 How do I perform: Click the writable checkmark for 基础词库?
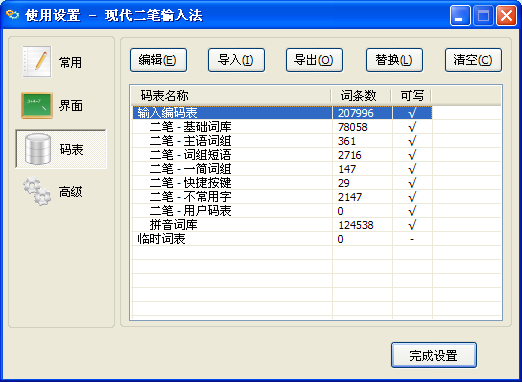pos(412,127)
